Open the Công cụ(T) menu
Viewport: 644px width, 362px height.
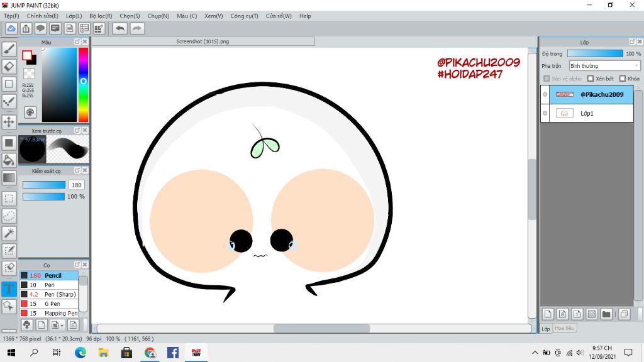coord(244,16)
